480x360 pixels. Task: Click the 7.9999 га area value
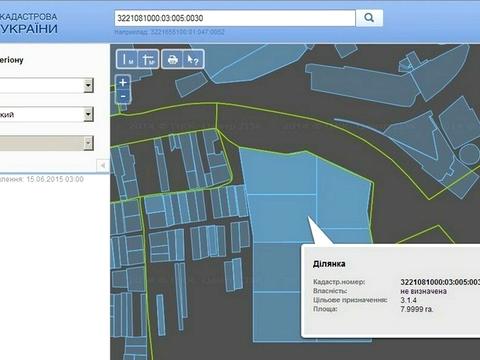(x=417, y=309)
